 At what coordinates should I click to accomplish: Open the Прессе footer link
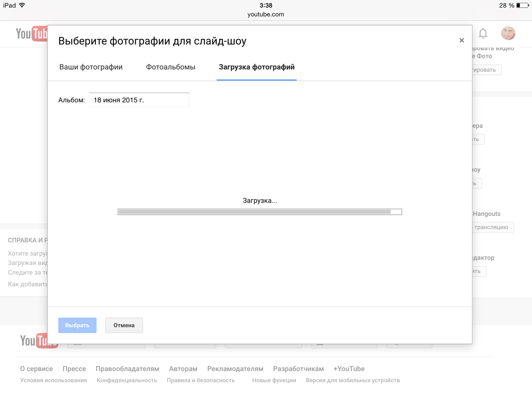click(74, 369)
